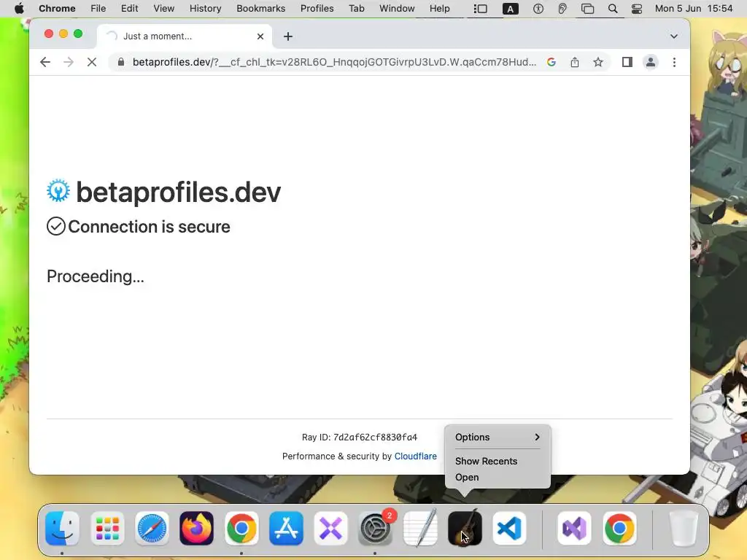747x560 pixels.
Task: Open the Bookmarks menu
Action: pos(260,8)
